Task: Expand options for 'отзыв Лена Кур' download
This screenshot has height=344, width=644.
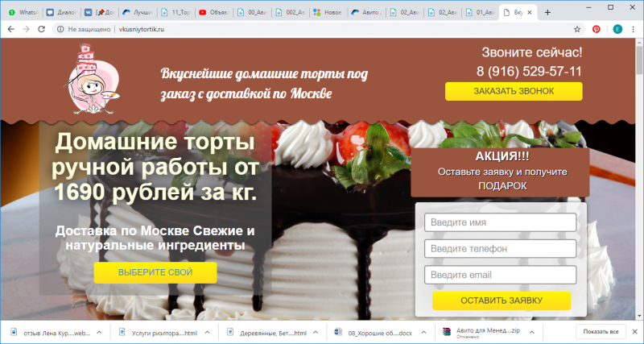Action: [x=99, y=332]
